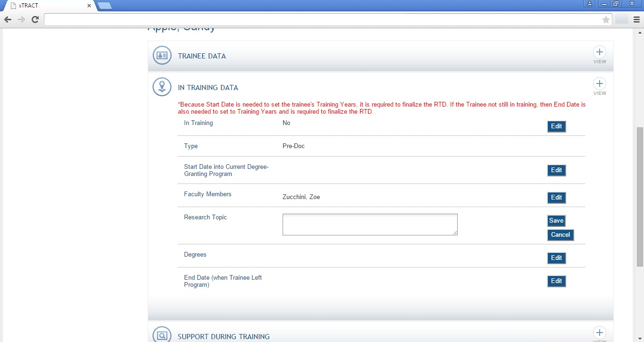Click the browser user profile icon

point(590,3)
